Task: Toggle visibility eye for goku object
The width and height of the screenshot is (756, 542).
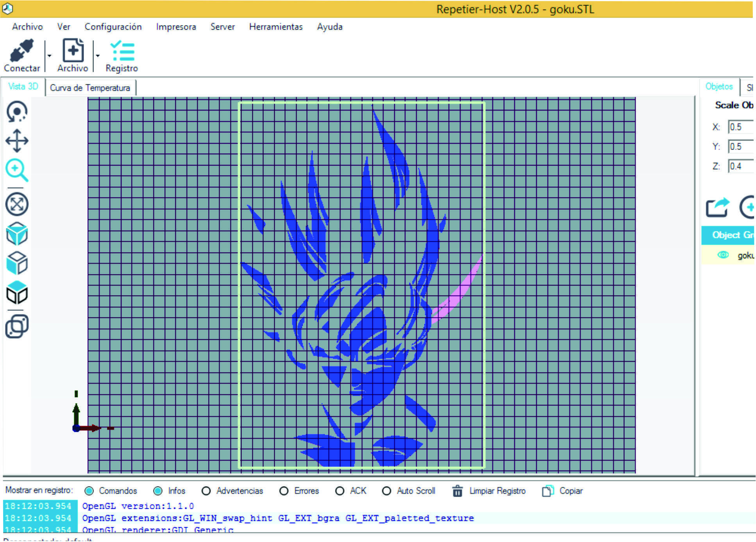Action: coord(723,255)
